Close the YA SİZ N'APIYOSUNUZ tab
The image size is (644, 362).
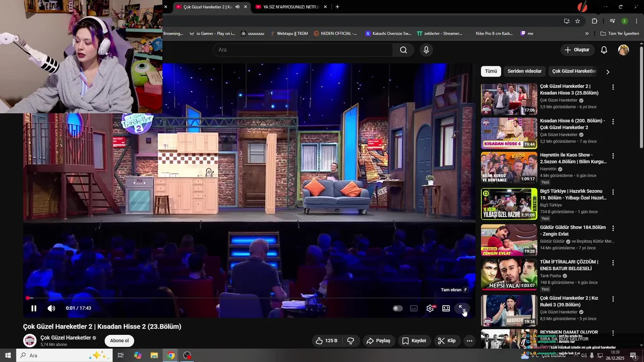[x=326, y=7]
